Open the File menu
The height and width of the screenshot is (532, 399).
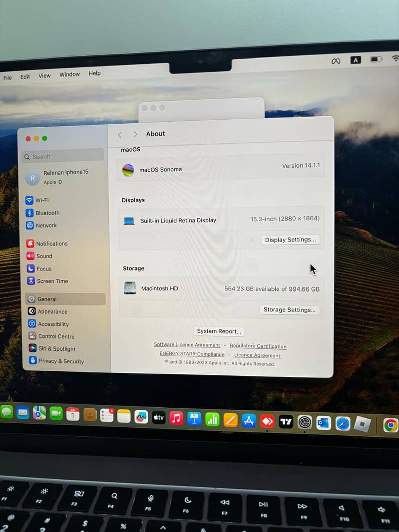coord(7,78)
